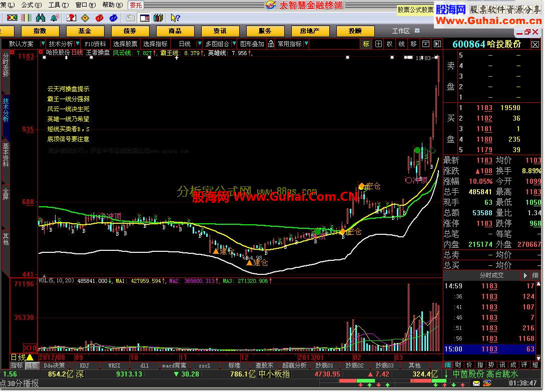545x392 pixels.
Task: Open the envelope message icon in status bar
Action: tap(476, 383)
